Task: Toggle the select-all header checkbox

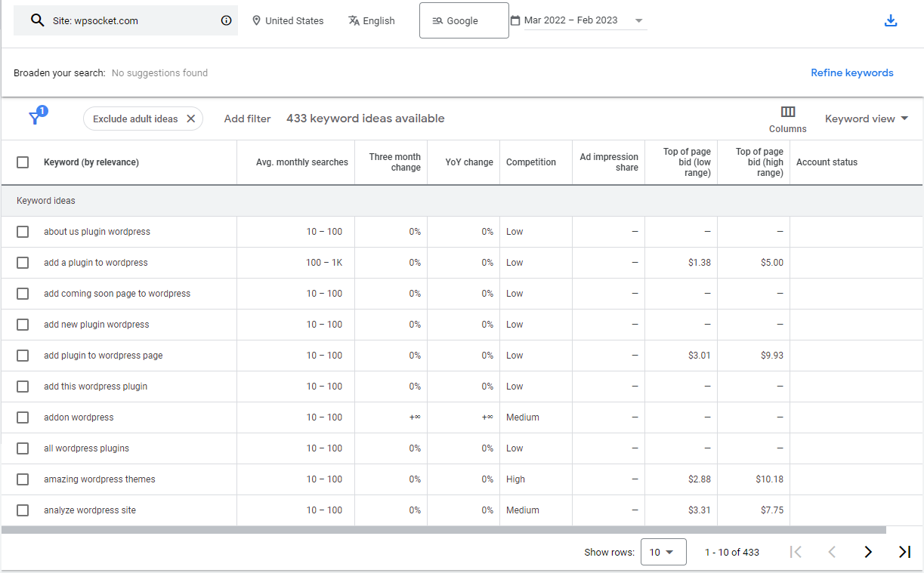Action: point(23,162)
